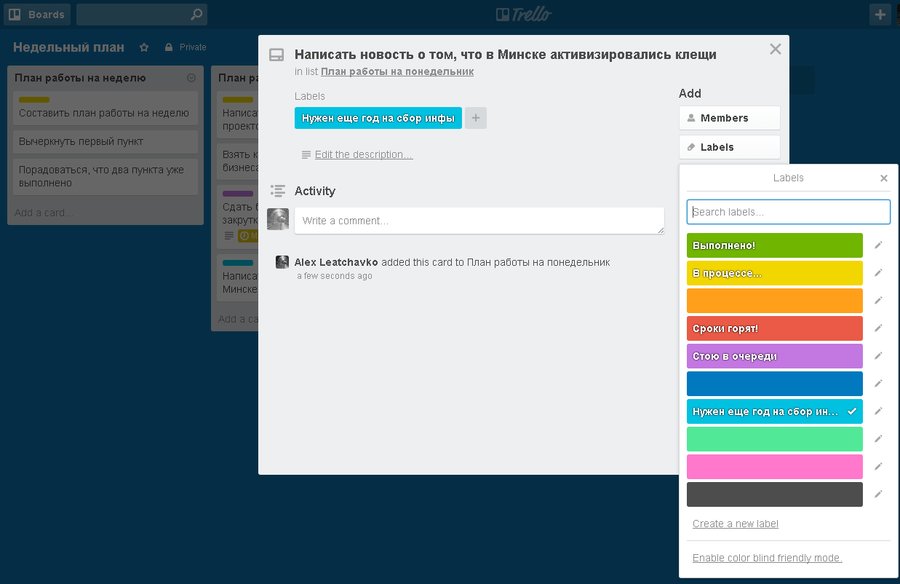The image size is (900, 584).
Task: Click Create a new label
Action: (x=735, y=524)
